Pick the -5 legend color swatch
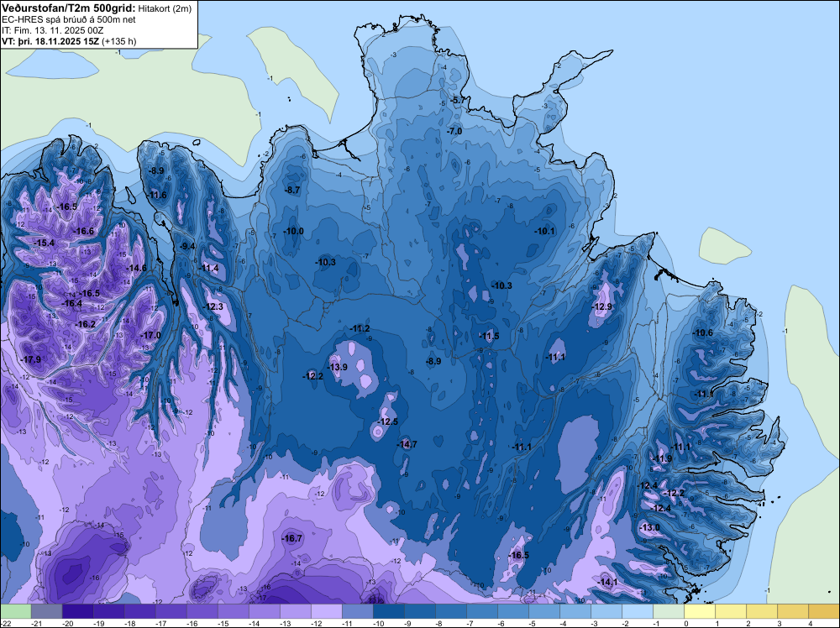The image size is (840, 628). [543, 611]
